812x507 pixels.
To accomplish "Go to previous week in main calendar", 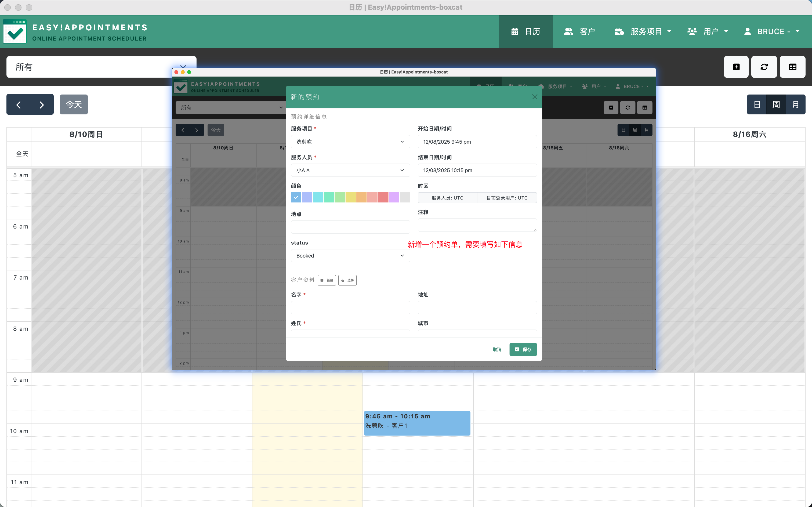I will [x=19, y=105].
